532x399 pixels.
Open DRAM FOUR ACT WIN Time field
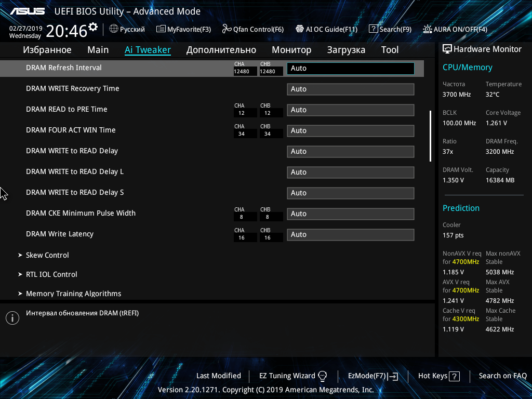point(351,130)
